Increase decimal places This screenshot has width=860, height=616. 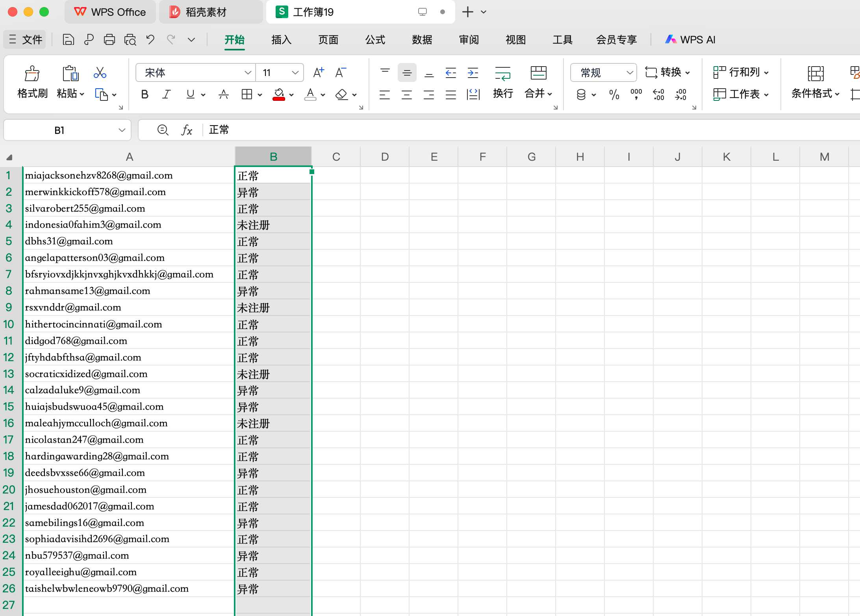(x=658, y=95)
